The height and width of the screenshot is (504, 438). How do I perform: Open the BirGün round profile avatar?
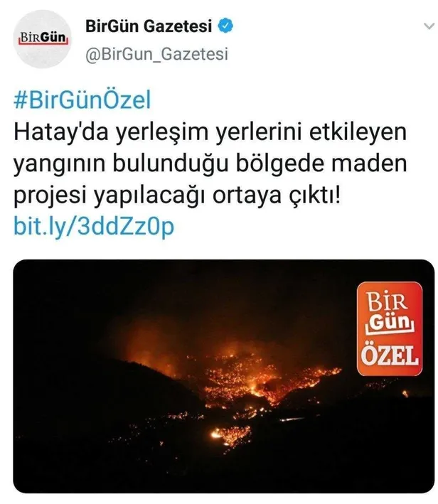[x=42, y=39]
